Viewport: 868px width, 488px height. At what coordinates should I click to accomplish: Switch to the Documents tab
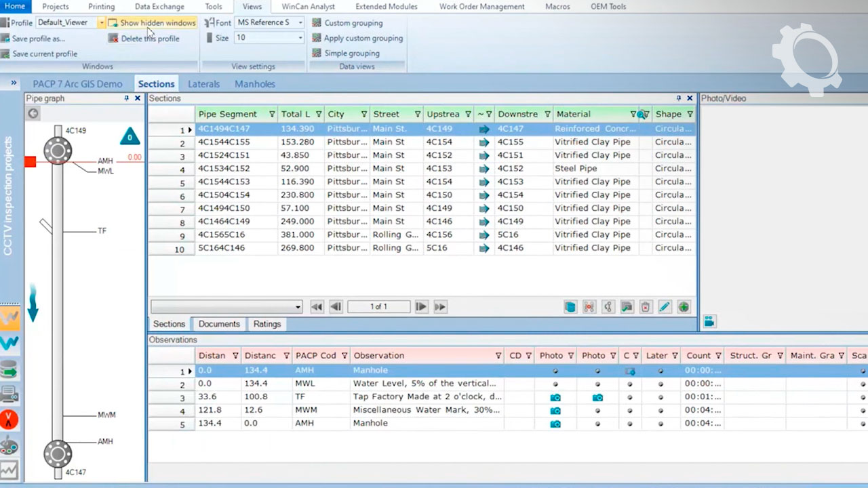[x=219, y=324]
